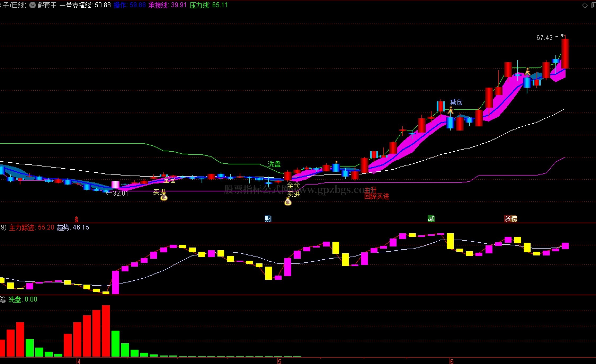Click the 涨榜 event marker
The image size is (596, 364).
click(511, 219)
